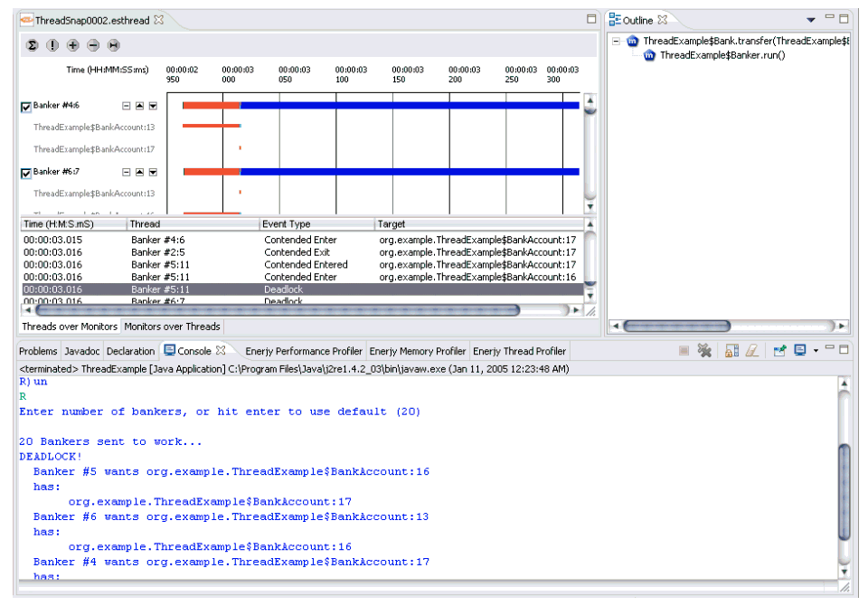Screen dimensions: 868x606
Task: Collapse the Banker #4:6 thread row
Action: (127, 106)
